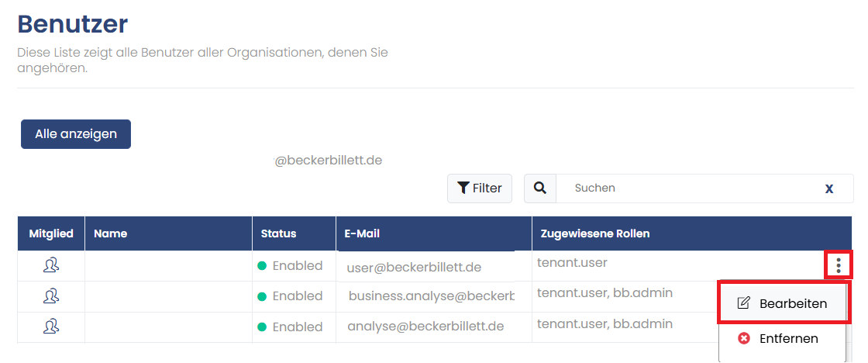Image resolution: width=868 pixels, height=363 pixels.
Task: Click the red Entfernen remove icon
Action: pyautogui.click(x=744, y=338)
